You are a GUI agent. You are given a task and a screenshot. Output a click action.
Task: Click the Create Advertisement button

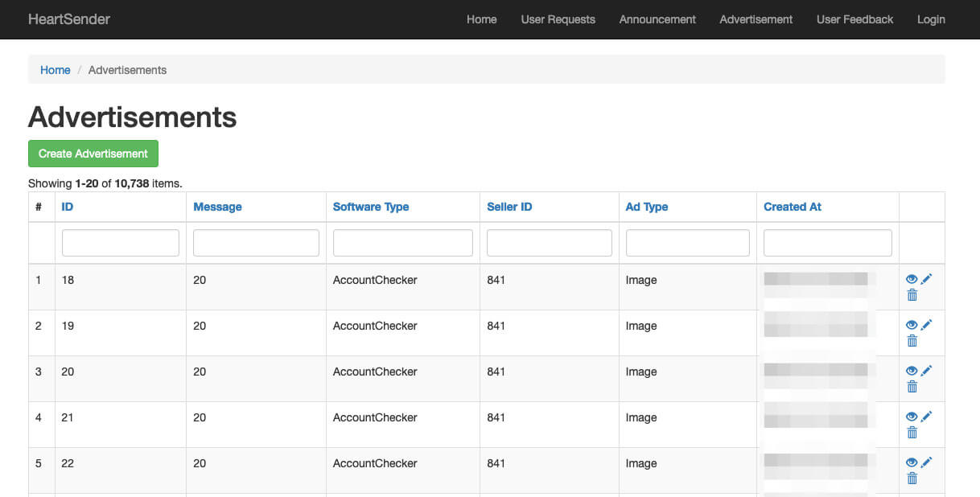click(93, 154)
